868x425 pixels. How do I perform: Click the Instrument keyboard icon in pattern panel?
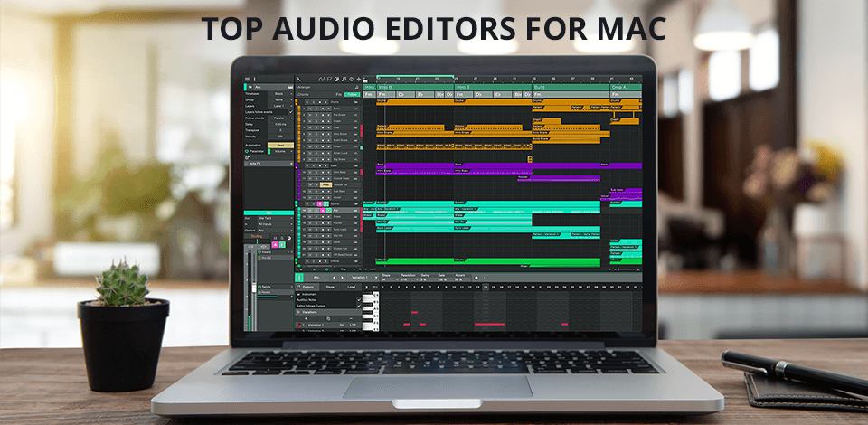pyautogui.click(x=299, y=295)
